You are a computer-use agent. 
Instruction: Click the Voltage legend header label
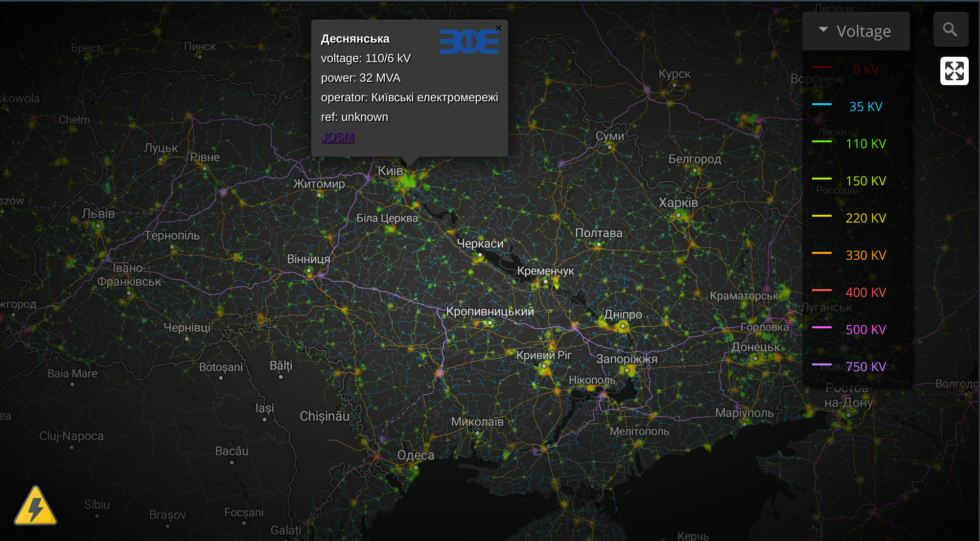863,31
